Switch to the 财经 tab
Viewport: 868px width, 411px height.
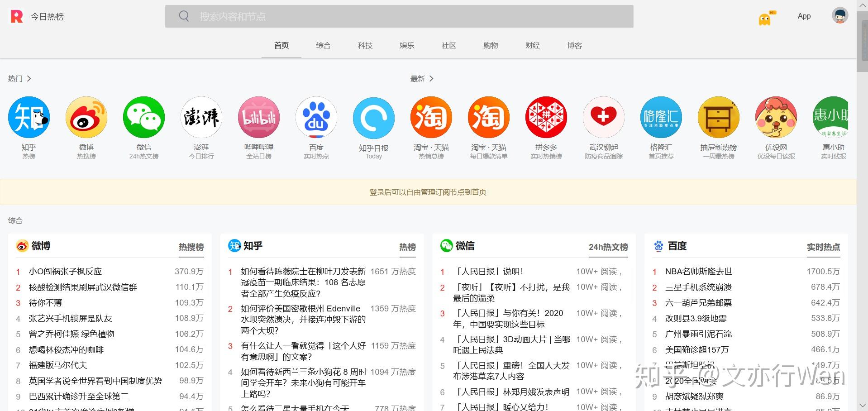[533, 45]
